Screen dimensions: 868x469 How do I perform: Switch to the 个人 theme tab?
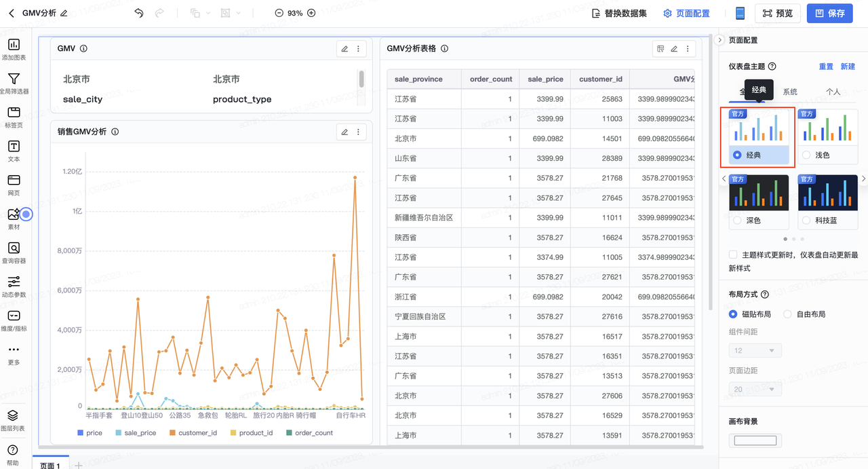[x=833, y=92]
